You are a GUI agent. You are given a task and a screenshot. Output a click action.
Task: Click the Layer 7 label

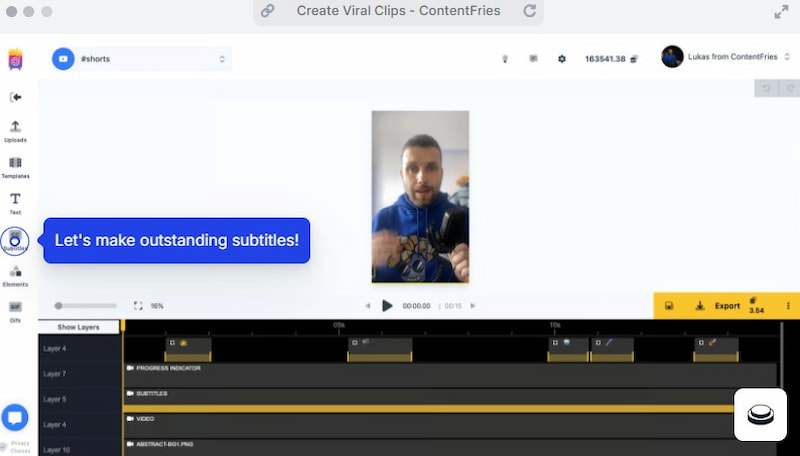[55, 374]
